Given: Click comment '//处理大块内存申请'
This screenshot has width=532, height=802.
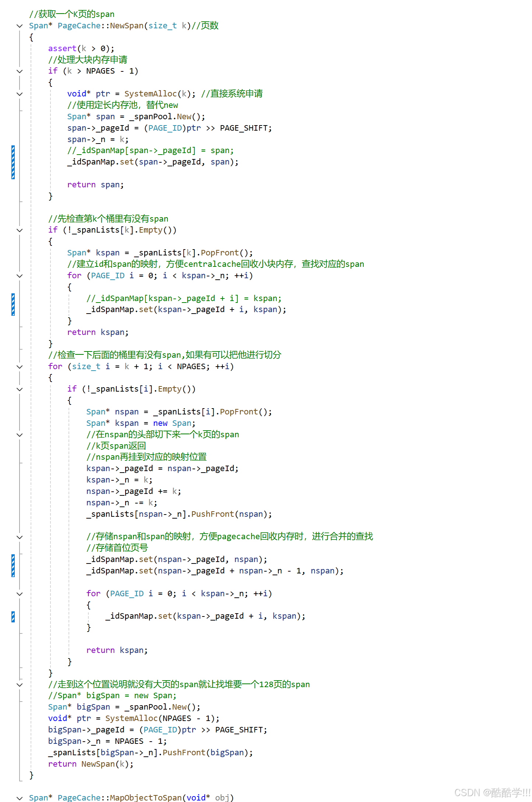Looking at the screenshot, I should click(x=88, y=60).
